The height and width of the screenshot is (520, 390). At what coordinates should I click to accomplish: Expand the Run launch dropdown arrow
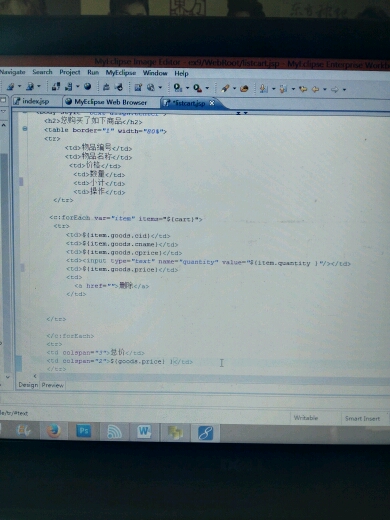[187, 88]
